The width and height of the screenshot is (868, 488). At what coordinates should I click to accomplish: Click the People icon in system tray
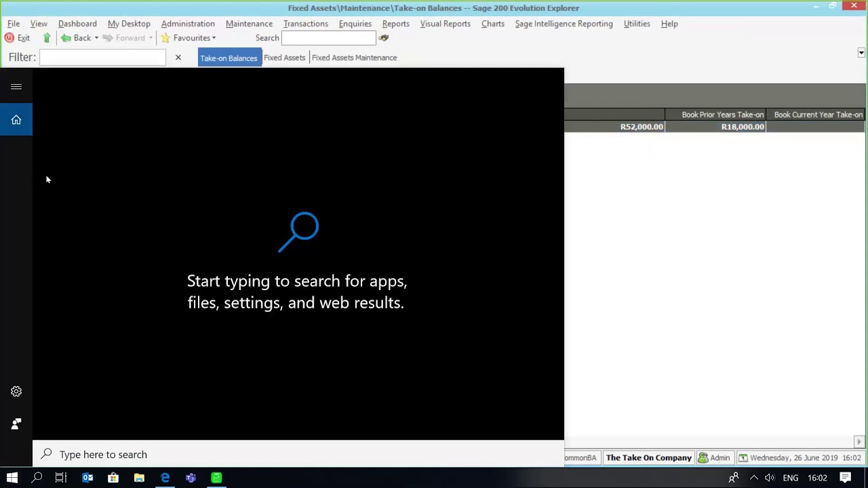click(x=734, y=478)
